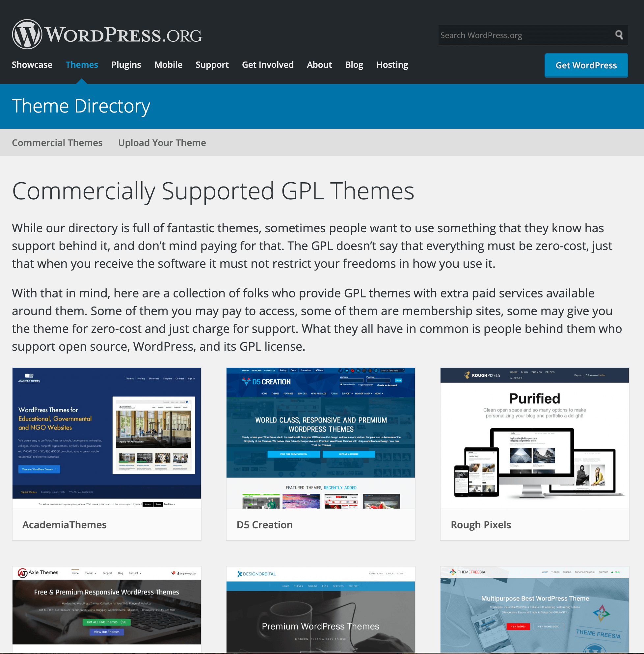Click the Blog navigation menu item

(x=354, y=64)
